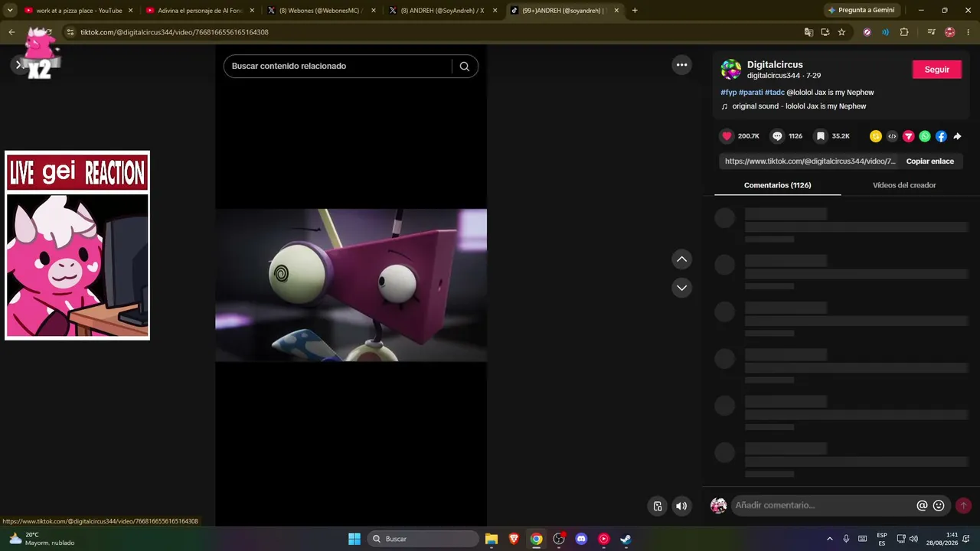Click the search magnifier icon
Viewport: 980px width, 551px height.
pyautogui.click(x=465, y=66)
